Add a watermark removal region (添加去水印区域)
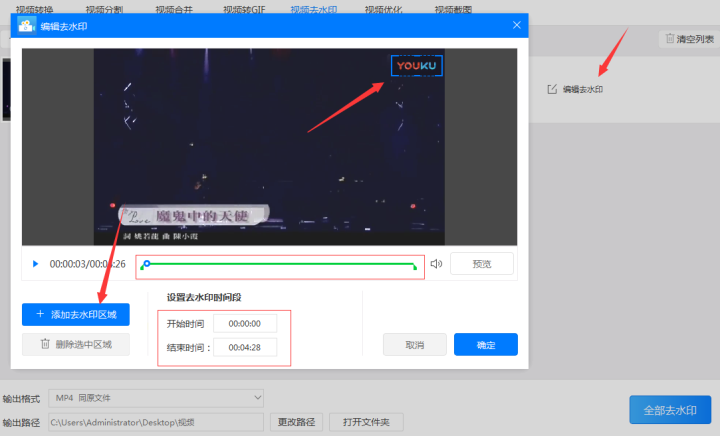The height and width of the screenshot is (436, 720). point(76,314)
